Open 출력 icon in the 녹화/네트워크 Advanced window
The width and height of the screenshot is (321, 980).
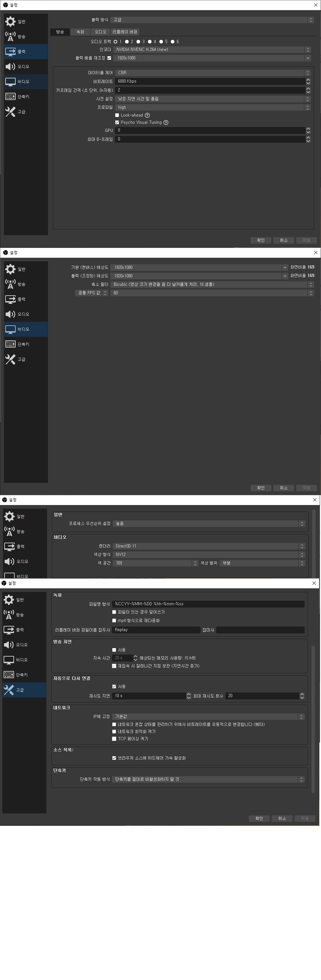(x=9, y=629)
